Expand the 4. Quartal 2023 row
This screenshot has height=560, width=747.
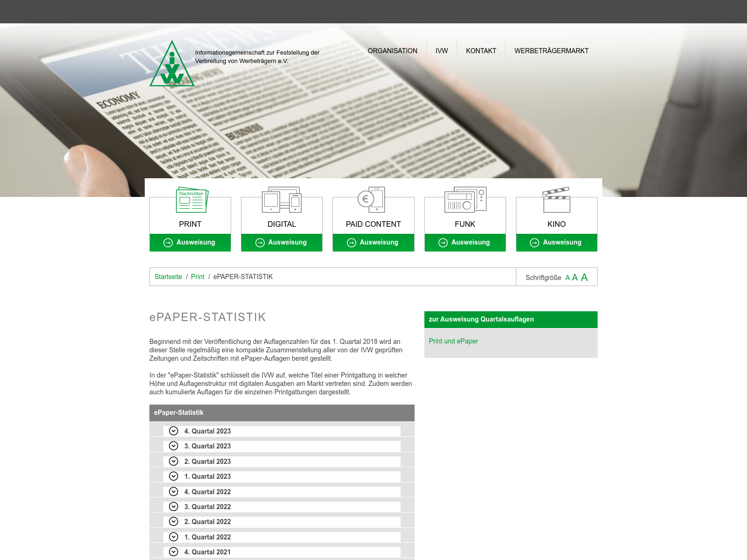[282, 431]
